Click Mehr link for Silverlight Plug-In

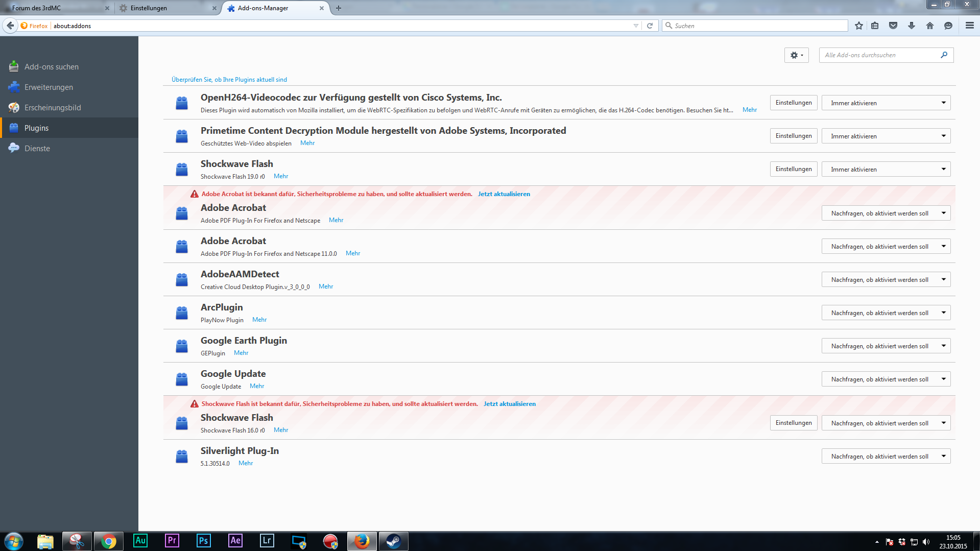[x=246, y=463]
